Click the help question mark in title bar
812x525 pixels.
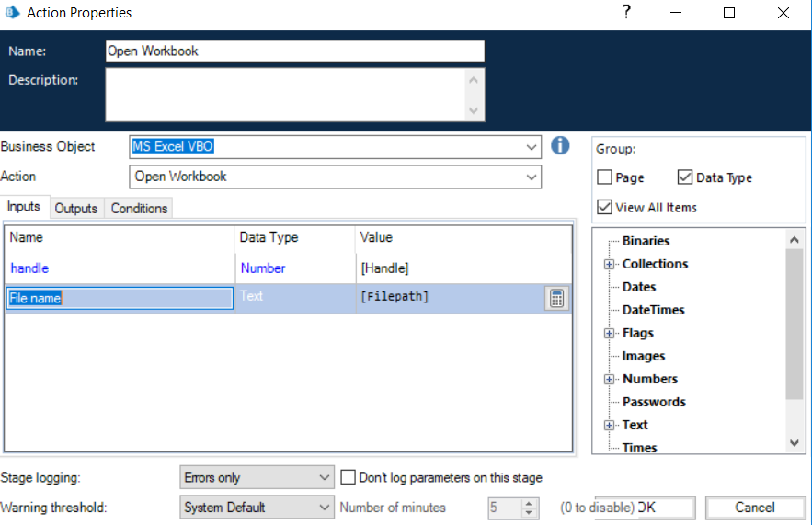point(626,11)
